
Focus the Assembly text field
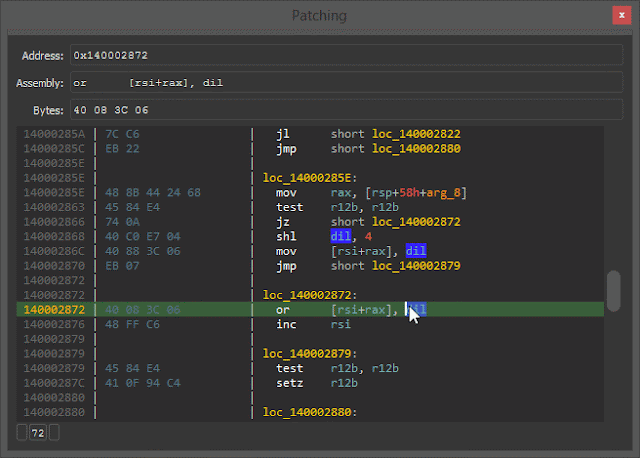click(346, 82)
